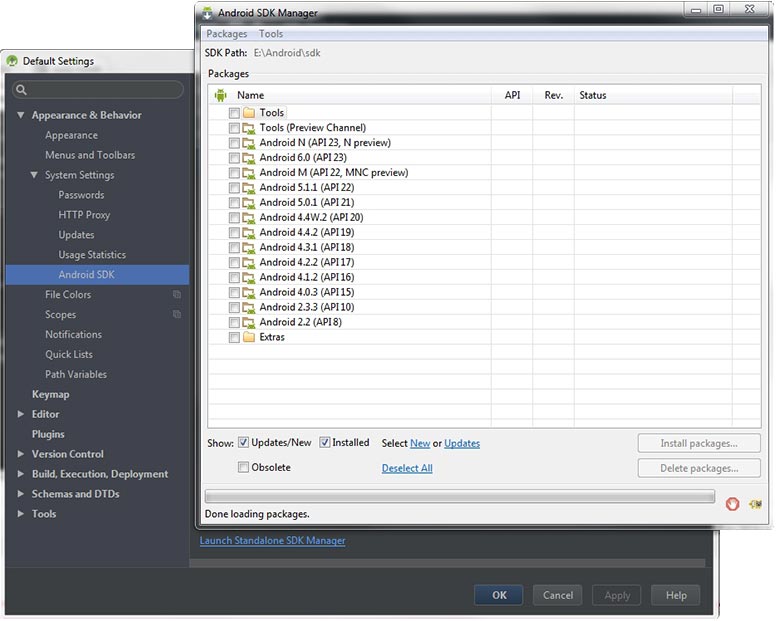Open the Packages menu
The width and height of the screenshot is (776, 621).
pos(227,34)
